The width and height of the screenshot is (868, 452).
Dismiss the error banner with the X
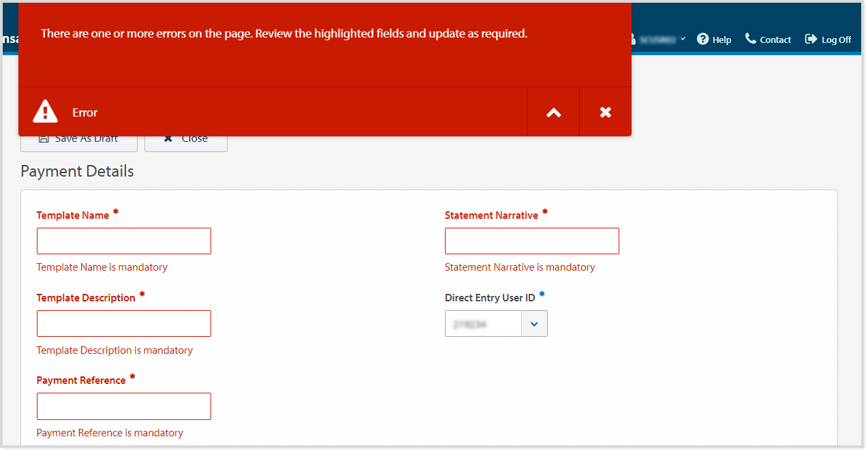605,112
